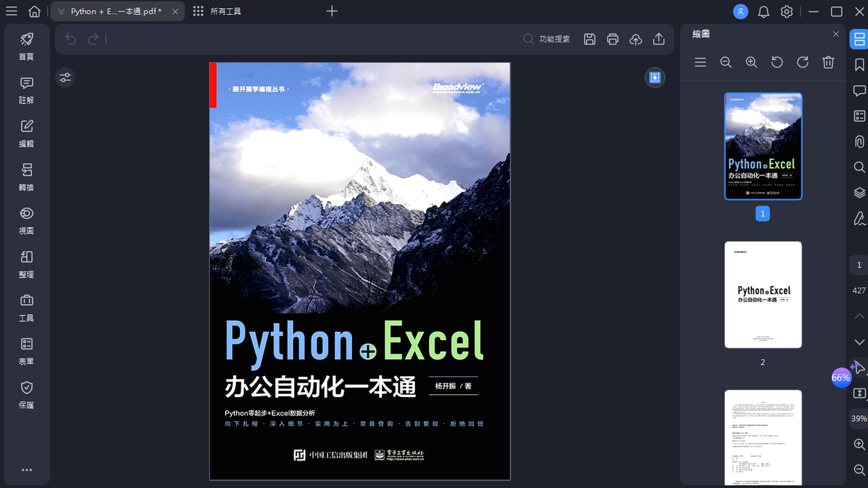868x488 pixels.
Task: Open thumbnail panel options menu
Action: pos(701,62)
